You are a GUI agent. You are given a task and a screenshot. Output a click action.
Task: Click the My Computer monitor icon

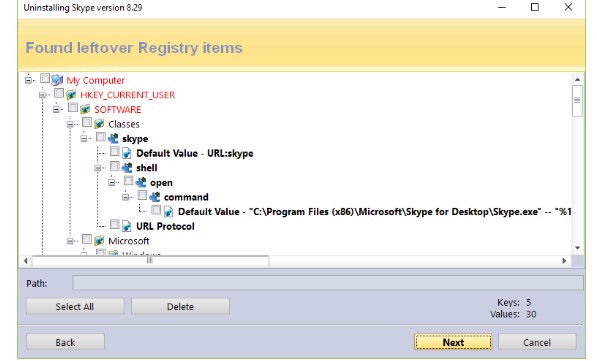click(57, 80)
